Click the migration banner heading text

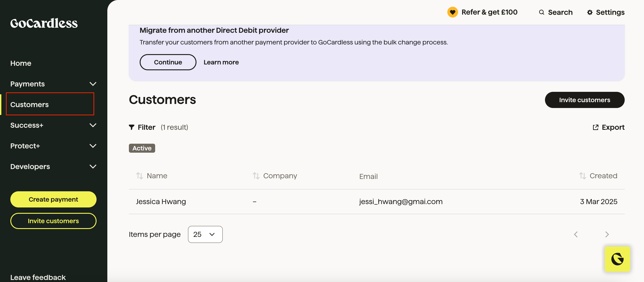click(x=214, y=30)
